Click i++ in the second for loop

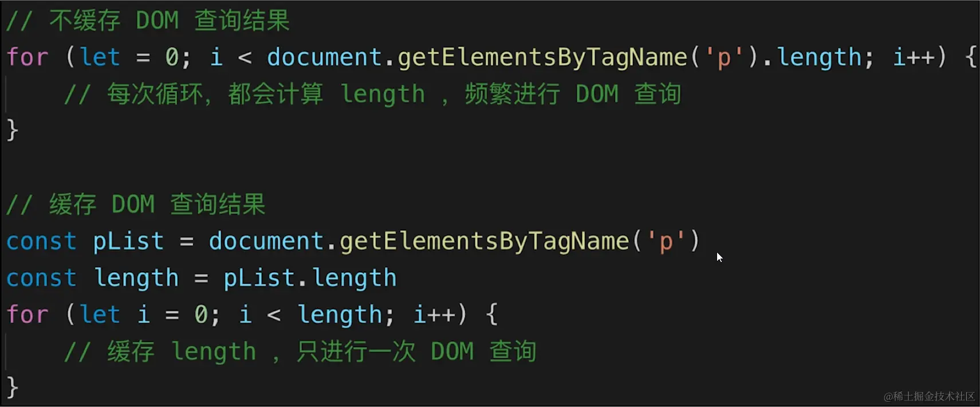point(434,315)
